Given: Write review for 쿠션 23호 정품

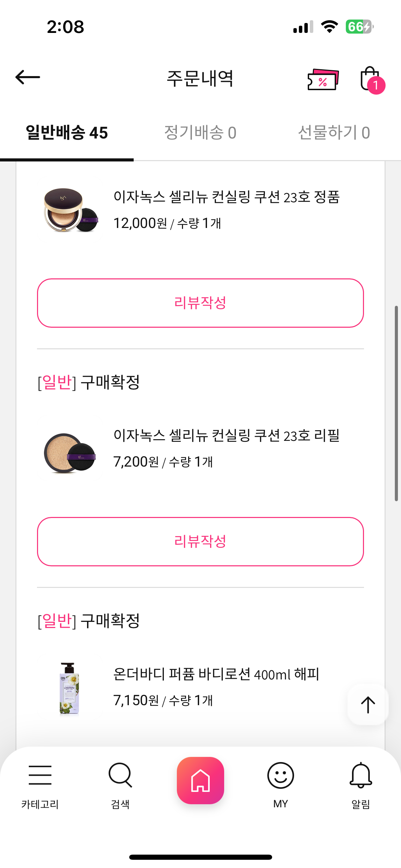Looking at the screenshot, I should pos(200,303).
